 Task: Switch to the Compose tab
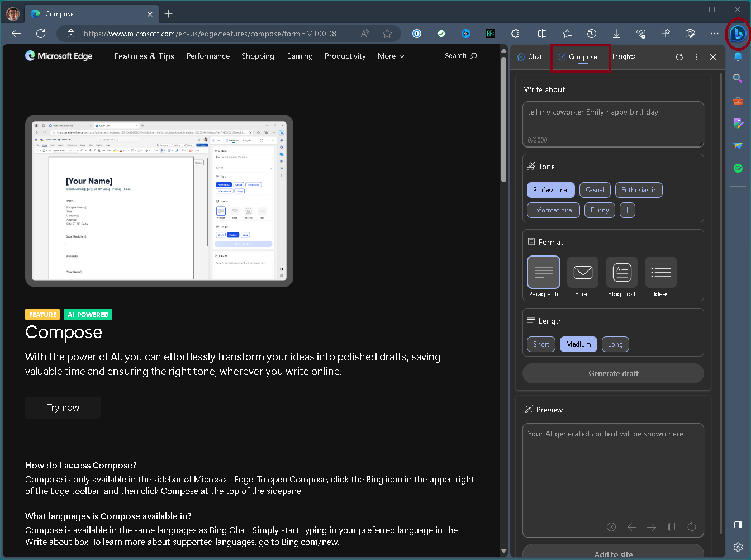(578, 57)
